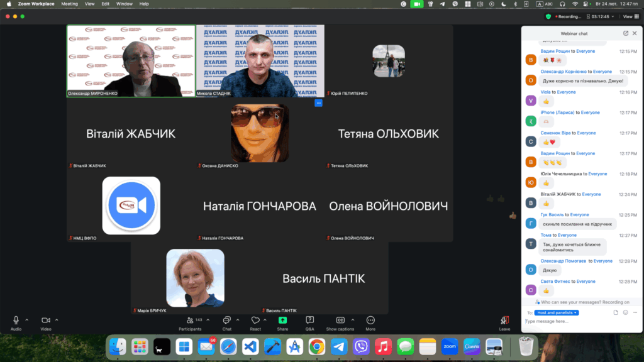The height and width of the screenshot is (362, 644).
Task: Click the 'Type message here' chat field
Action: [566, 321]
